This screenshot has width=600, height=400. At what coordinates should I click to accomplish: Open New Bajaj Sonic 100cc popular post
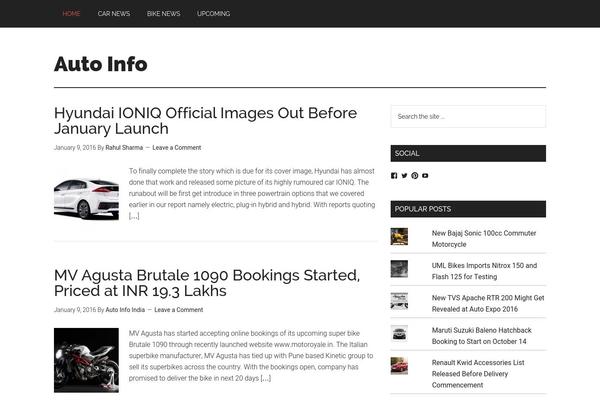(484, 239)
